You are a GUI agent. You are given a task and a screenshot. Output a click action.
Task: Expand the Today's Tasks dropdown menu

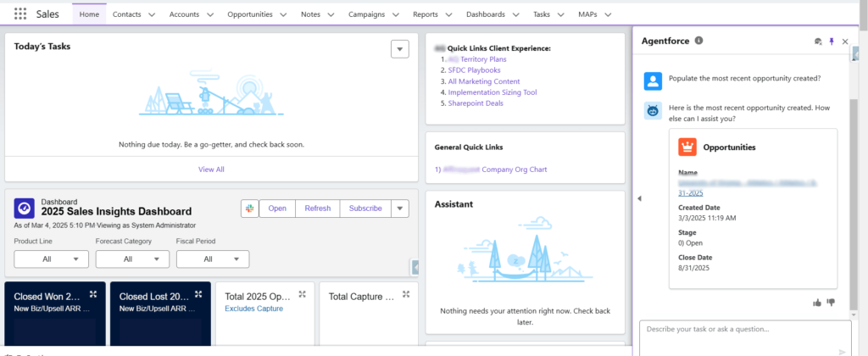pos(400,49)
